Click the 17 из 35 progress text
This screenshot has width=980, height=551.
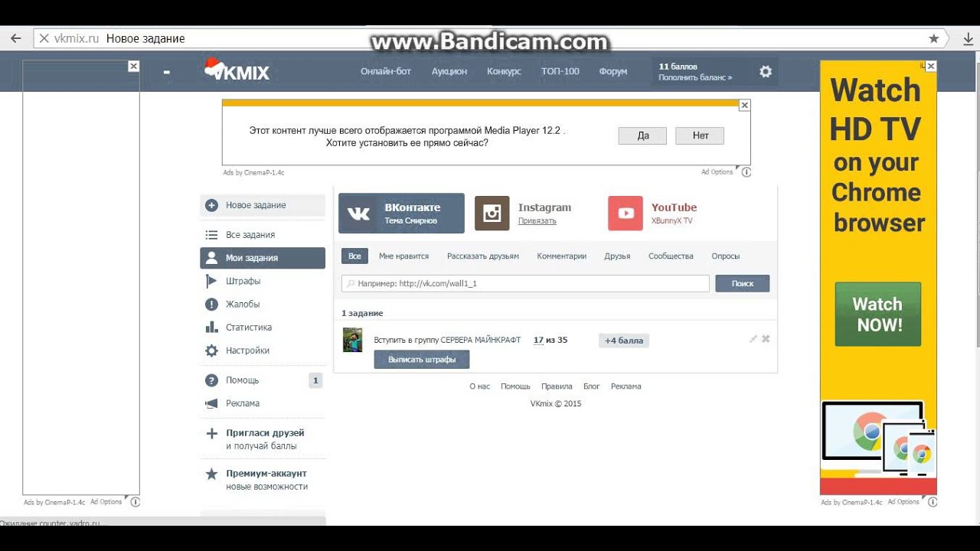(550, 340)
